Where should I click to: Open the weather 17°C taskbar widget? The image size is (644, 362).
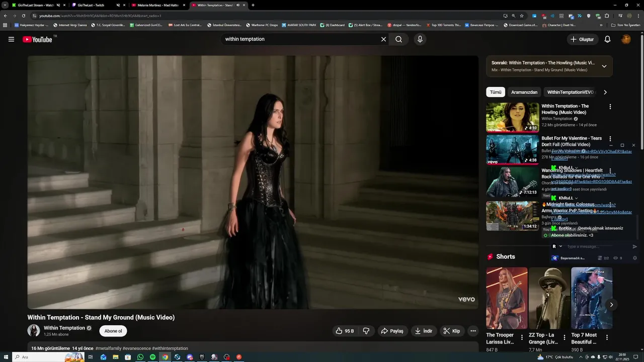(555, 357)
